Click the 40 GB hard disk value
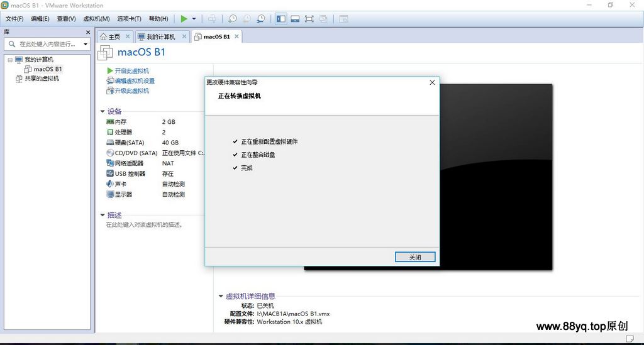 170,143
